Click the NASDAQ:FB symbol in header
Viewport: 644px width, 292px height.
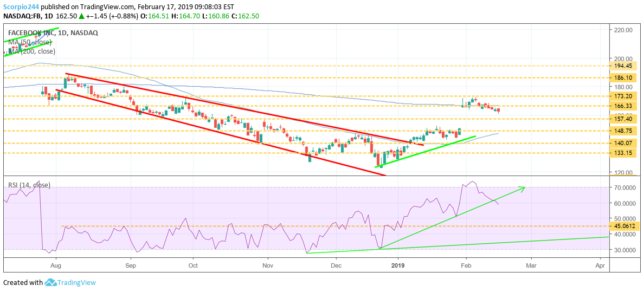point(23,16)
